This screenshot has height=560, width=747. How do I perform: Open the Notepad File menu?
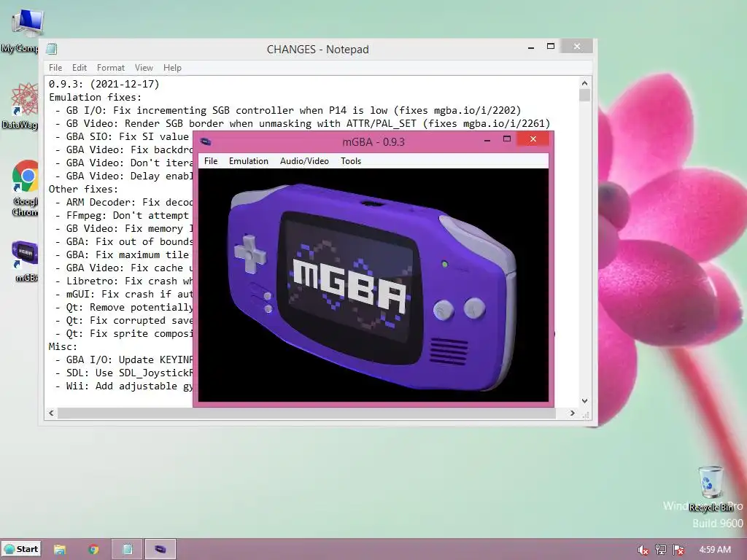tap(55, 68)
